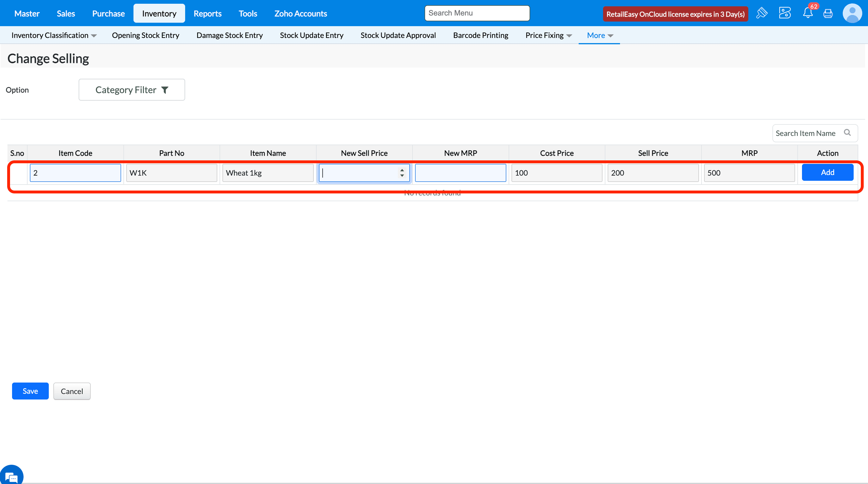
Task: Click the Cancel button
Action: point(72,391)
